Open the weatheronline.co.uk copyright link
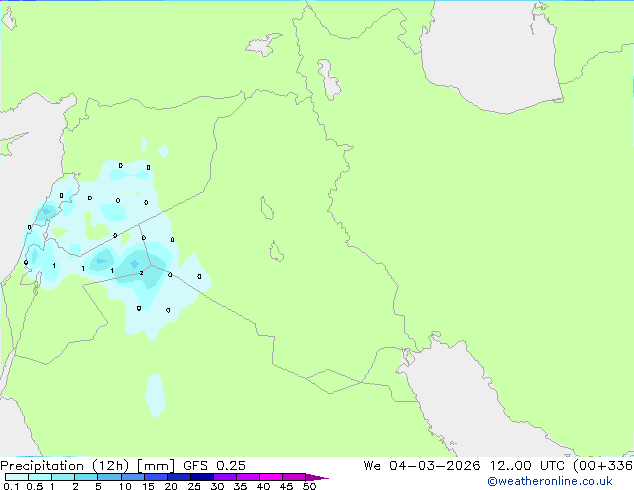The width and height of the screenshot is (634, 490). click(x=550, y=481)
